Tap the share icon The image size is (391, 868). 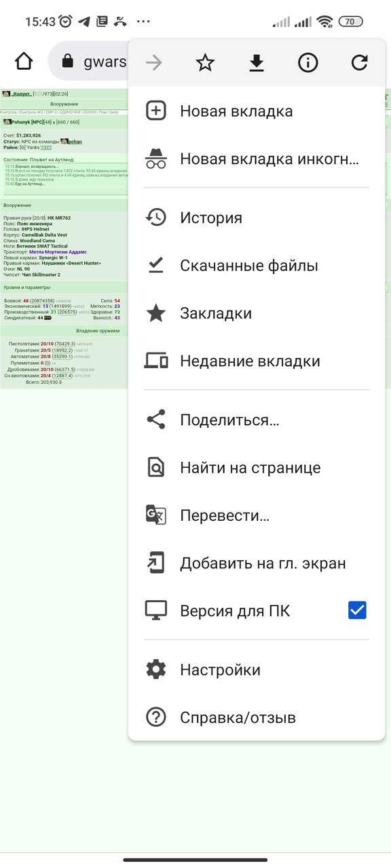156,420
